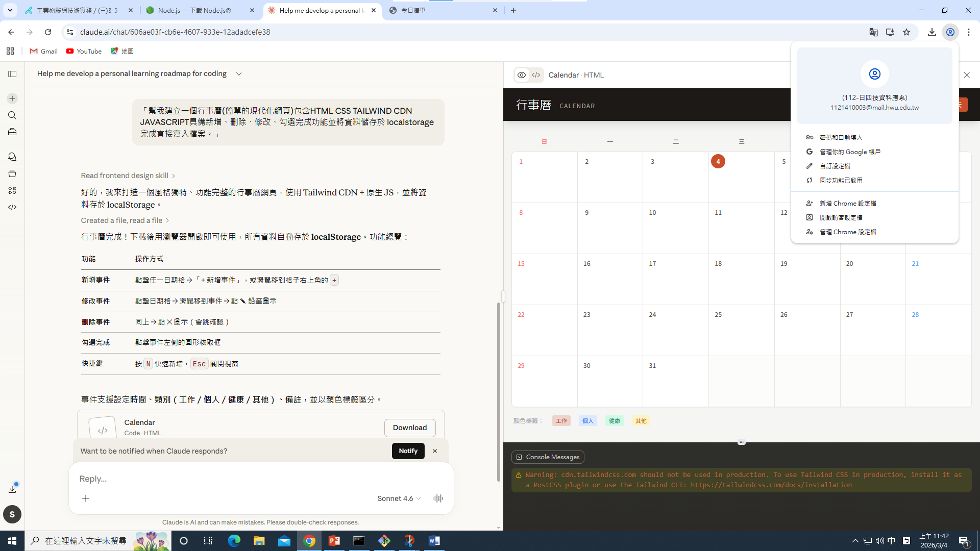
Task: Select 管理你的 Google 帳戶 menu entry
Action: pos(850,152)
